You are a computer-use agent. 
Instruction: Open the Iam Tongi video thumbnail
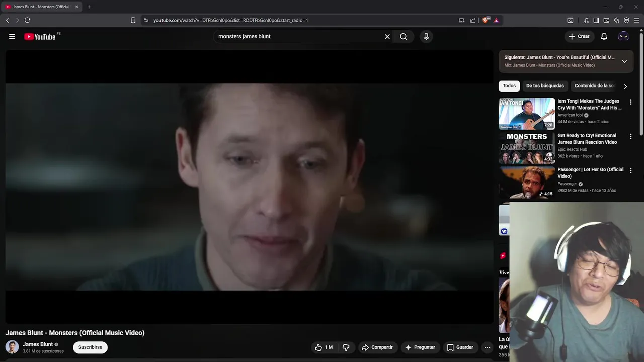pyautogui.click(x=527, y=114)
